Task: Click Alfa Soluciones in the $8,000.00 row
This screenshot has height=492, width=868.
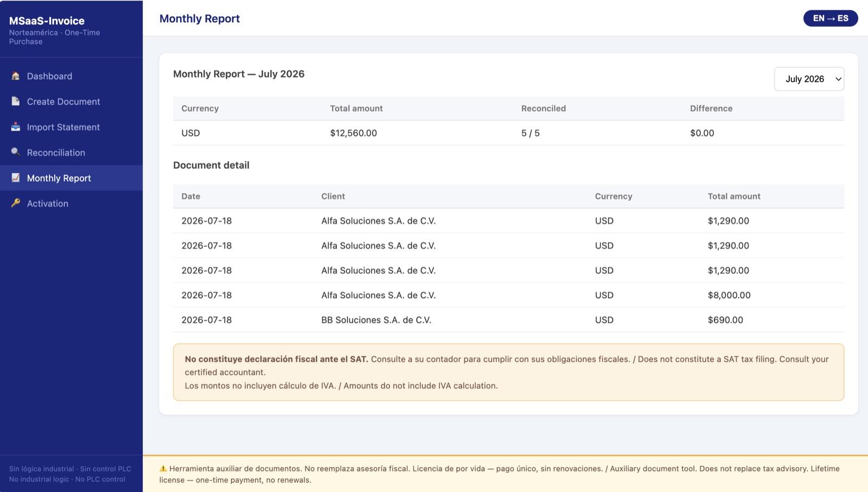Action: point(379,295)
